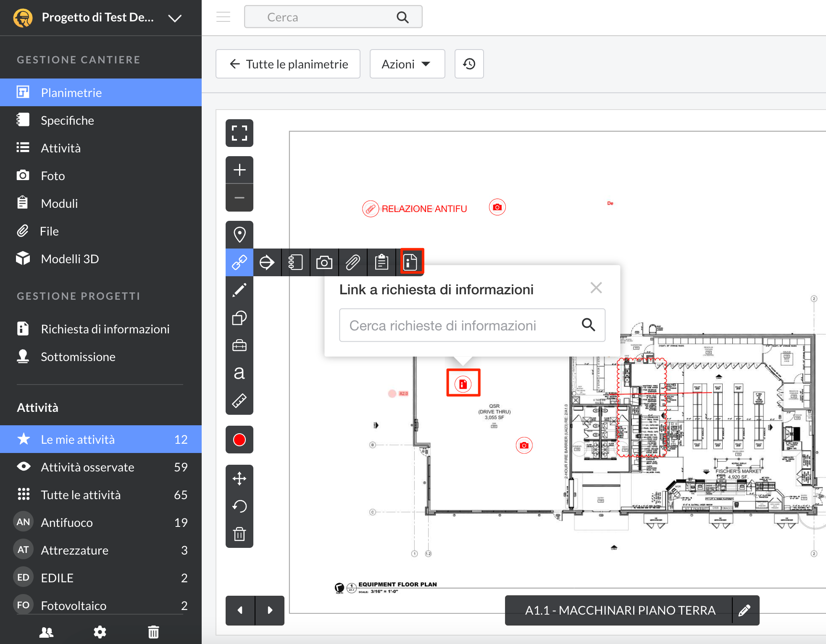Select the text annotation 'a' tool
Image resolution: width=826 pixels, height=644 pixels.
(x=239, y=373)
